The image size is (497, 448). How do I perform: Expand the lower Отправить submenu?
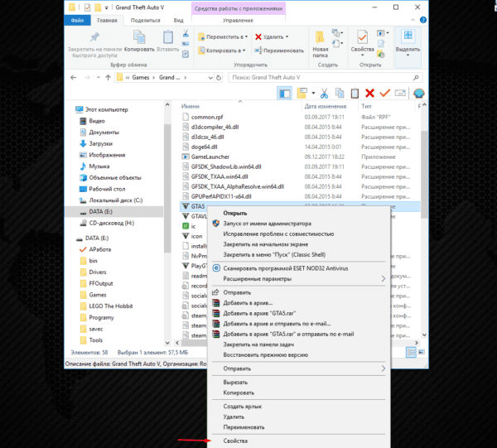[x=299, y=369]
